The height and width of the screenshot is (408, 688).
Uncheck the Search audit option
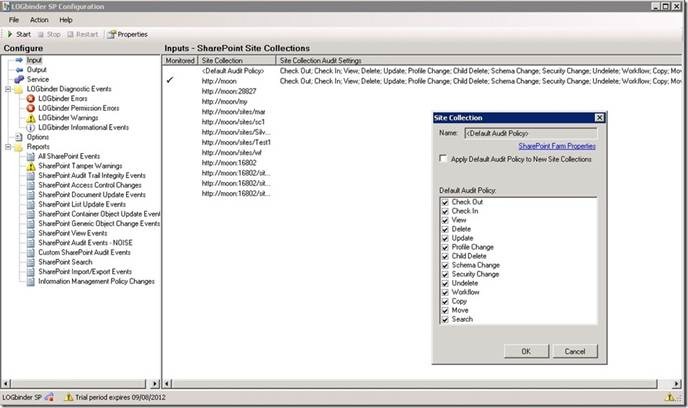coord(444,320)
